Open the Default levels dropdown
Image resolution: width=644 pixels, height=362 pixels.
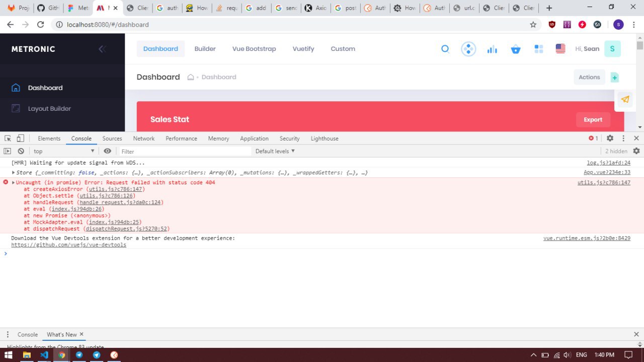tap(275, 151)
